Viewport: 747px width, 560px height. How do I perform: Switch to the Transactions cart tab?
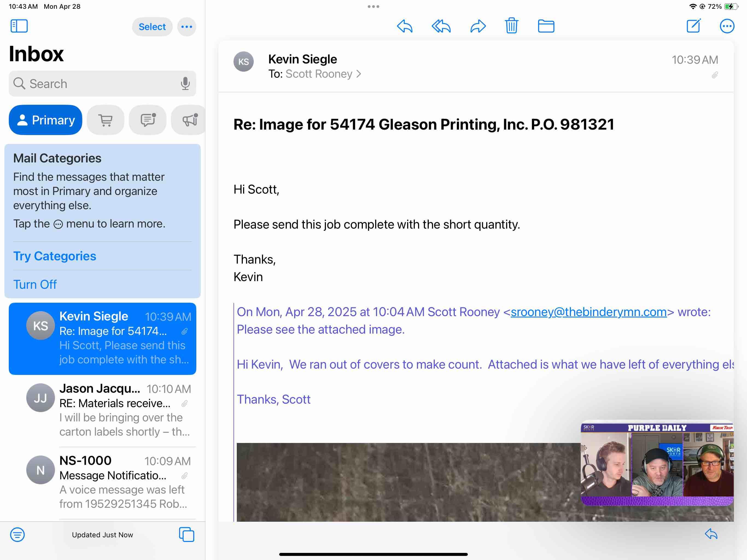[105, 120]
